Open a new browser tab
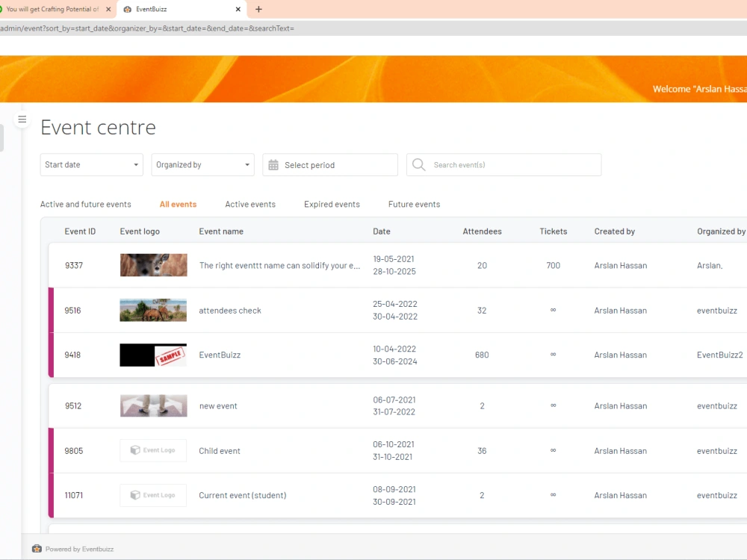The height and width of the screenshot is (560, 747). 258,9
